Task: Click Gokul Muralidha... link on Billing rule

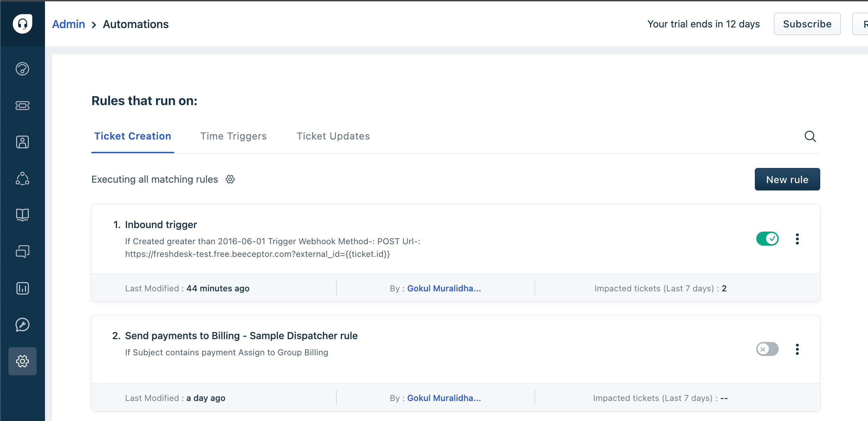Action: tap(444, 398)
